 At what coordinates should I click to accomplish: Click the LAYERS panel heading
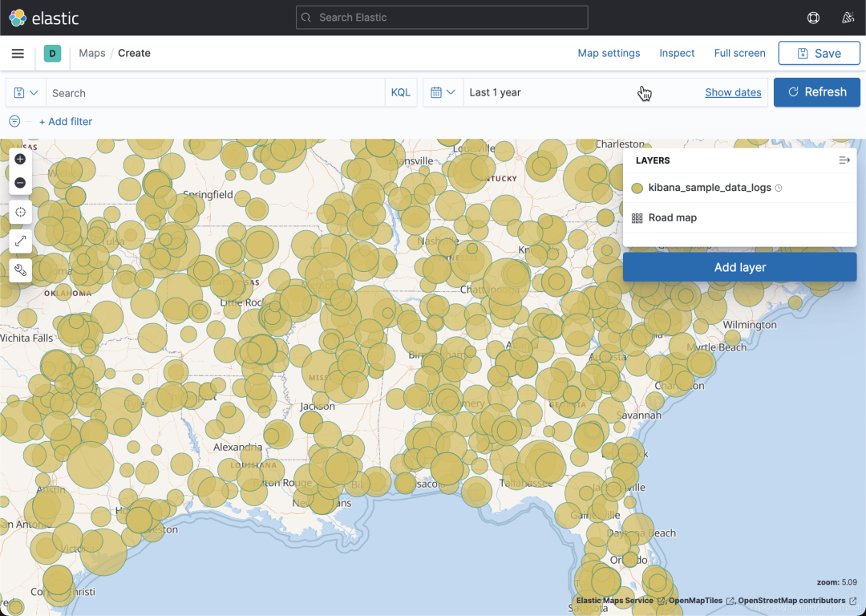click(653, 160)
